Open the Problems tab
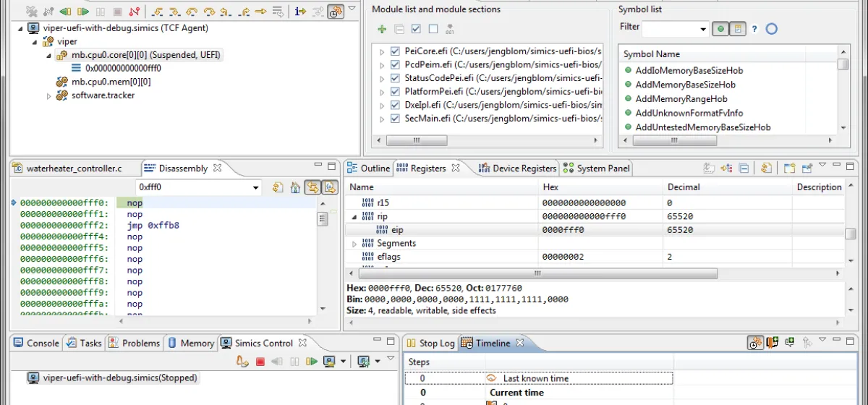Image resolution: width=868 pixels, height=405 pixels. pos(134,343)
